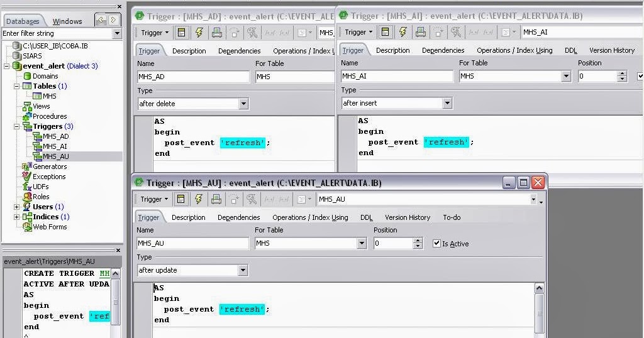Collapse the Triggers tree node
Image resolution: width=644 pixels, height=338 pixels.
(x=16, y=126)
